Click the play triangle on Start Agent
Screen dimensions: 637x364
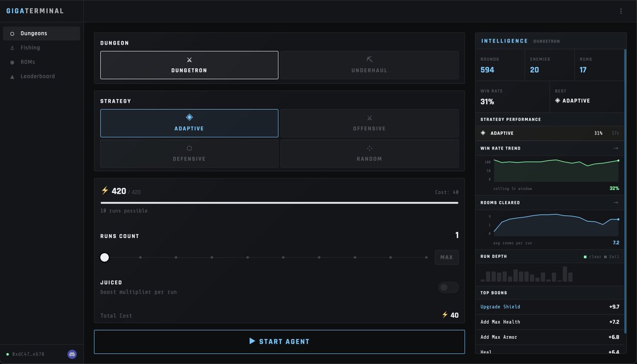point(252,341)
